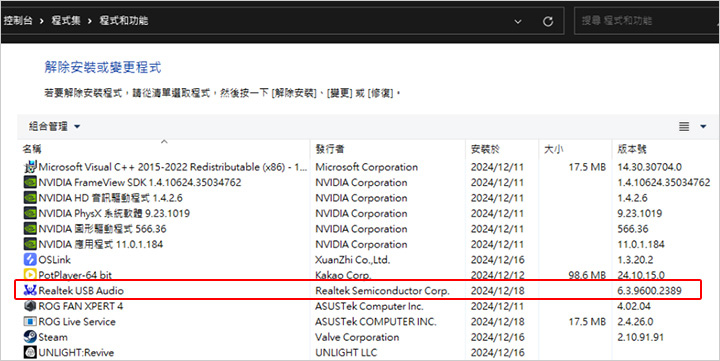Click the PotPlayer-64 bit icon
720x361 pixels.
(x=30, y=275)
